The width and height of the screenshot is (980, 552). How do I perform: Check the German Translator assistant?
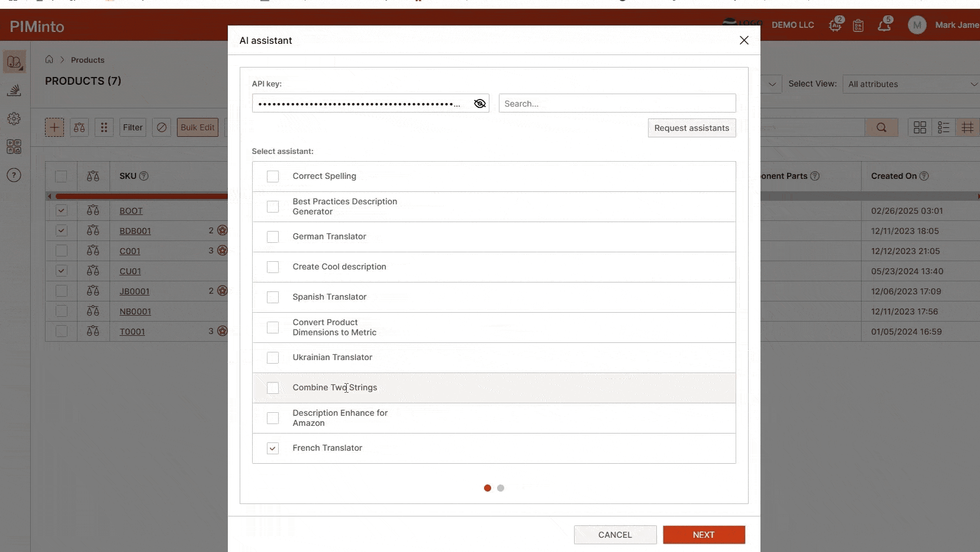pos(273,237)
